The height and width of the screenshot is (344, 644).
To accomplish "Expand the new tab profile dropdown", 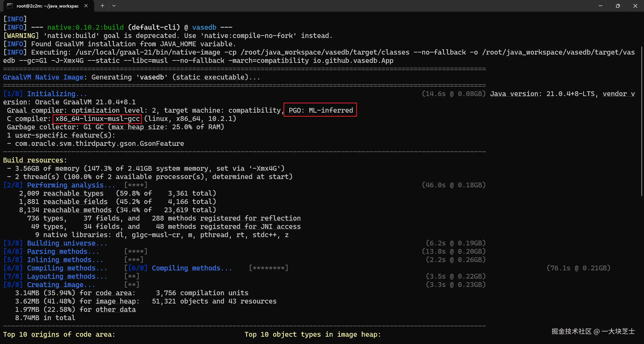I will (114, 6).
